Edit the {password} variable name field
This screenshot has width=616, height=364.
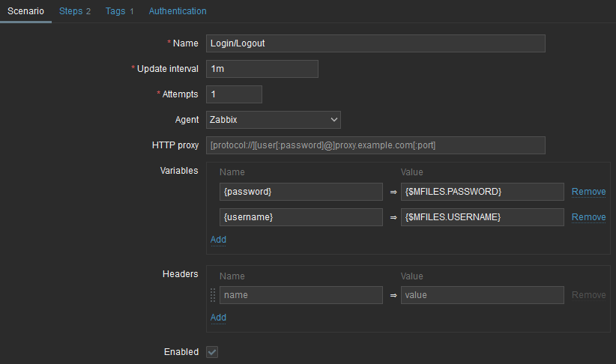point(301,192)
